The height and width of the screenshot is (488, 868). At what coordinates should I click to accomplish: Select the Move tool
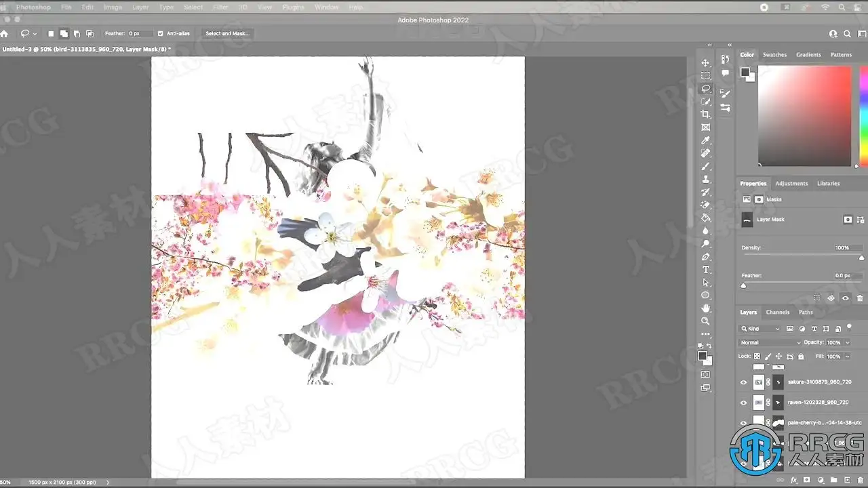(706, 62)
